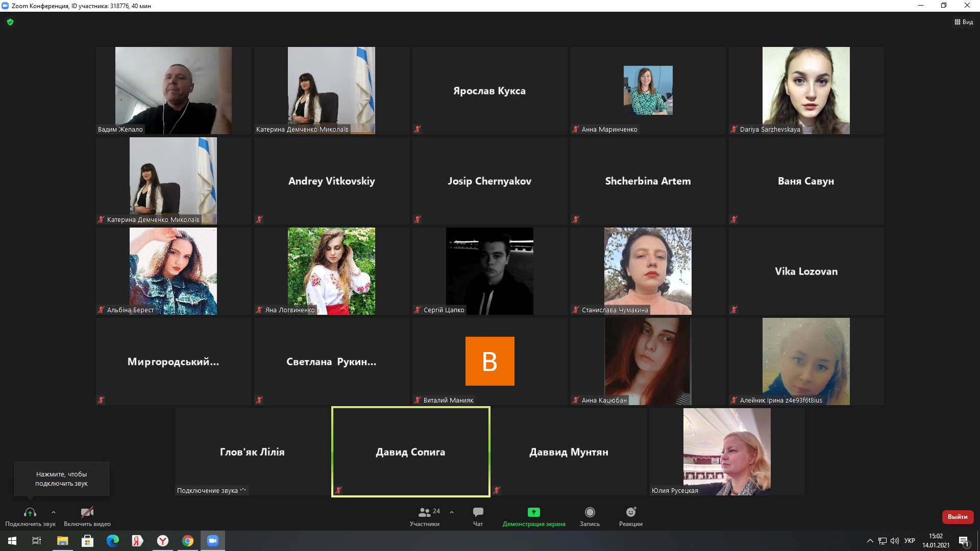Open Windows Start menu
Image resolution: width=980 pixels, height=551 pixels.
pos(12,541)
